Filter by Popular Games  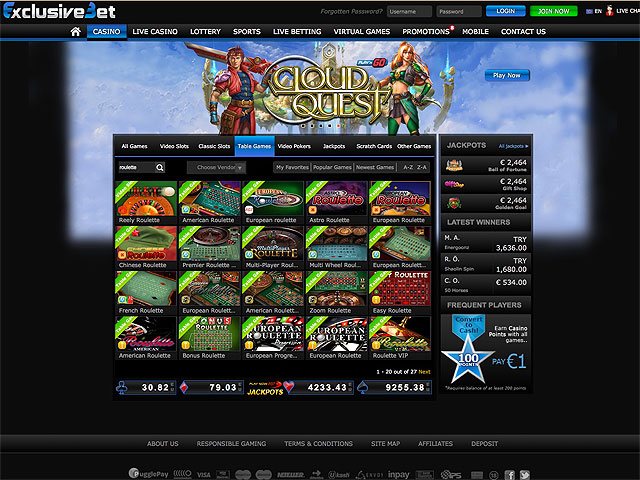[332, 167]
